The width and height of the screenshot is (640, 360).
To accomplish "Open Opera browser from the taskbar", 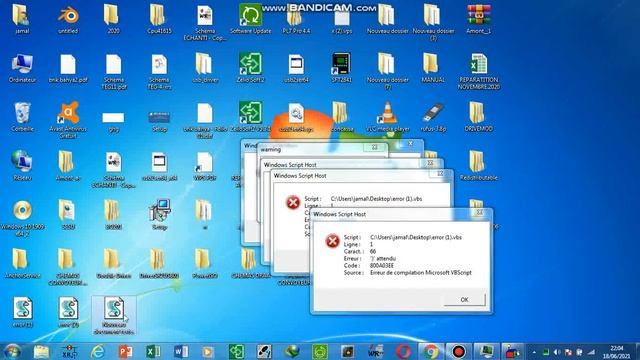I will 403,351.
